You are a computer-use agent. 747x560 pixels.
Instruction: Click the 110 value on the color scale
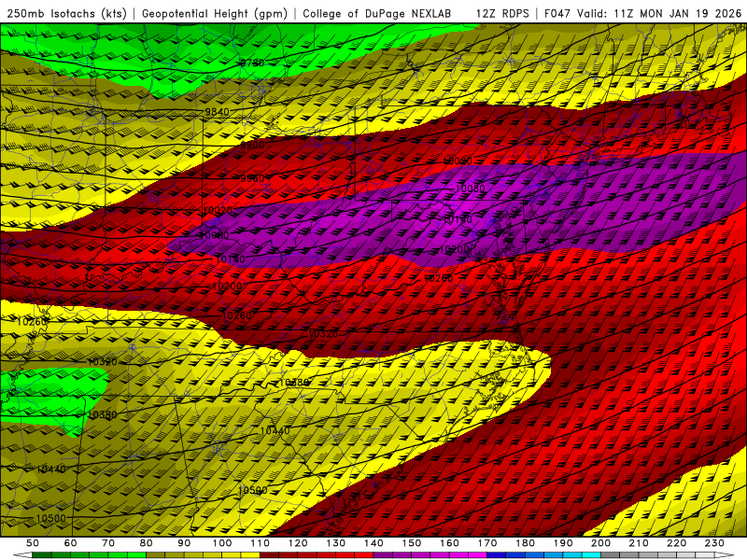point(260,543)
